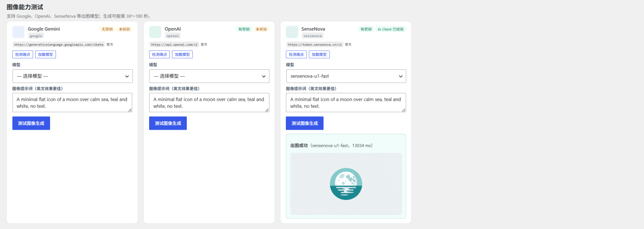
Task: Click the SenseNova provider icon
Action: (x=292, y=32)
